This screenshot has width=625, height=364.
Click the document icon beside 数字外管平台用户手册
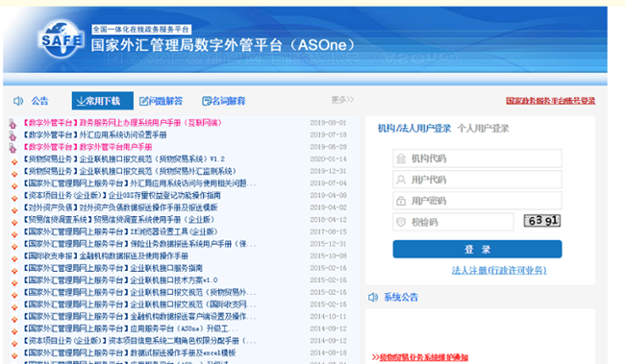pyautogui.click(x=12, y=148)
